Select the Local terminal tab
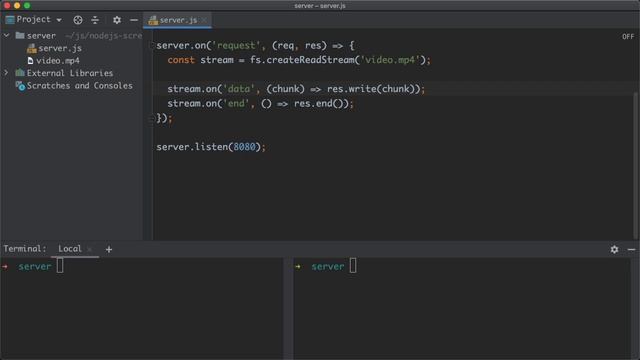This screenshot has height=360, width=640. 70,249
